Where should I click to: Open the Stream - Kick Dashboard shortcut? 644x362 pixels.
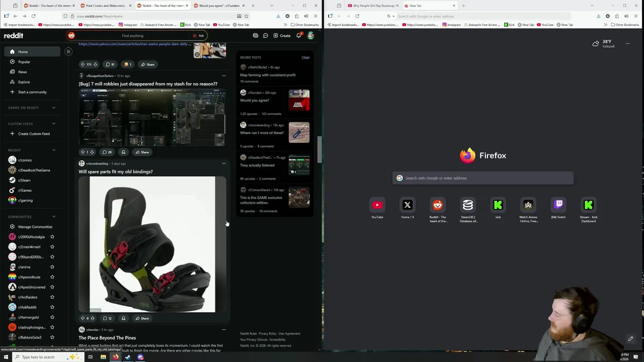[589, 210]
